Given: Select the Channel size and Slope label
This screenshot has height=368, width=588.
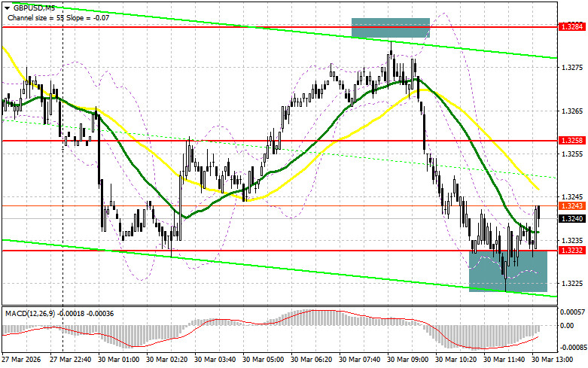Looking at the screenshot, I should tap(58, 17).
